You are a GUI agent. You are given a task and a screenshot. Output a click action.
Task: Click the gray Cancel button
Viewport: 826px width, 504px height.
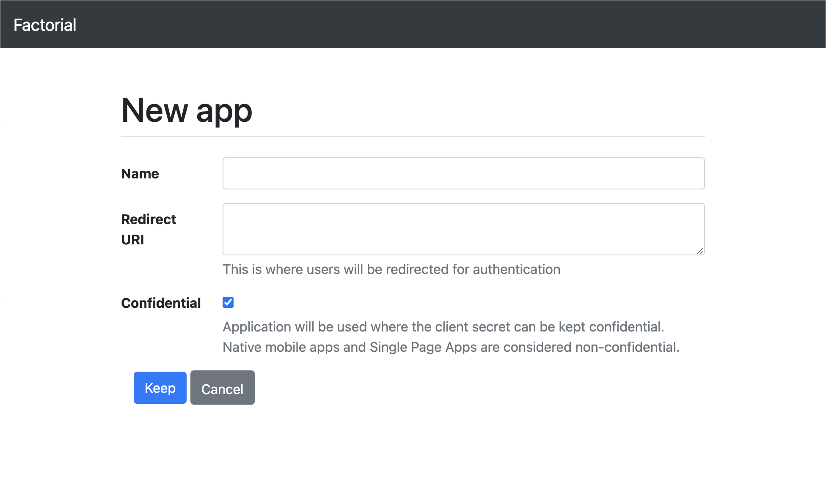click(x=222, y=387)
